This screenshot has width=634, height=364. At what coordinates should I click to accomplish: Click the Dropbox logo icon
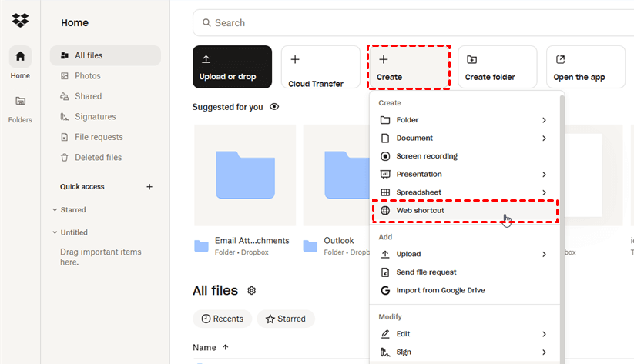pos(20,21)
